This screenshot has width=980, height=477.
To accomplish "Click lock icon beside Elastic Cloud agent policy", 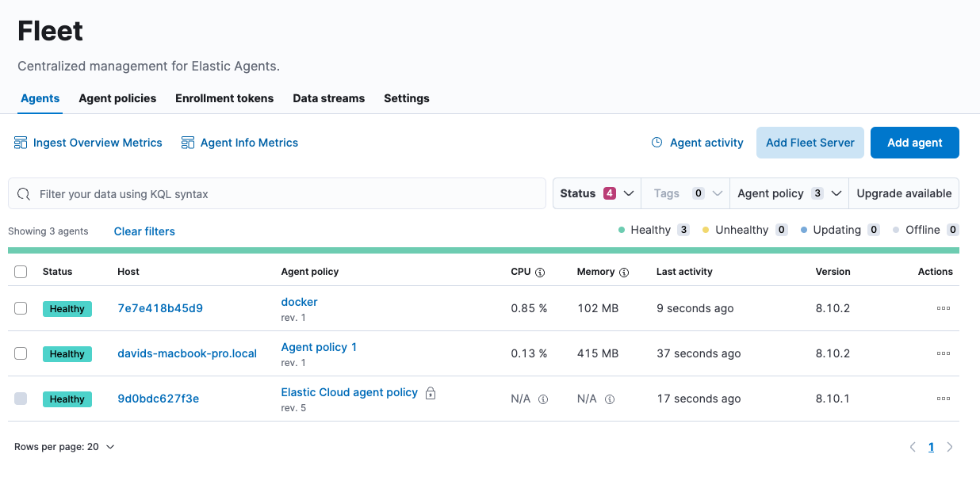I will pos(431,393).
